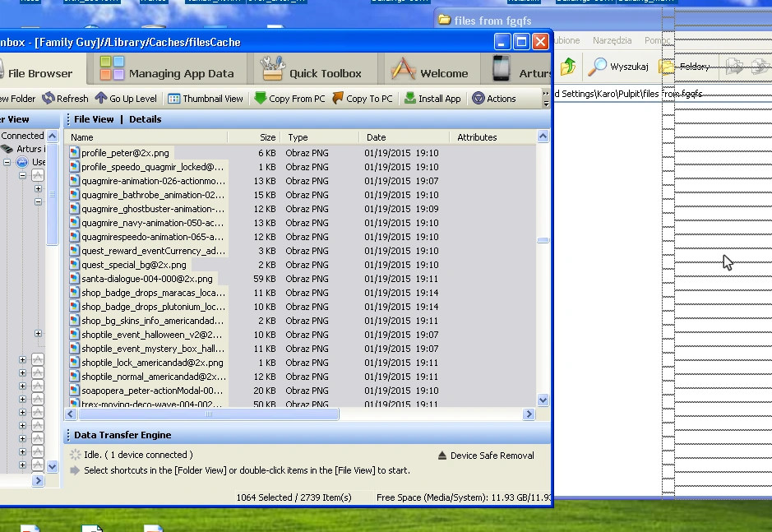The width and height of the screenshot is (772, 532).
Task: Sort file list by Size column
Action: pos(254,137)
